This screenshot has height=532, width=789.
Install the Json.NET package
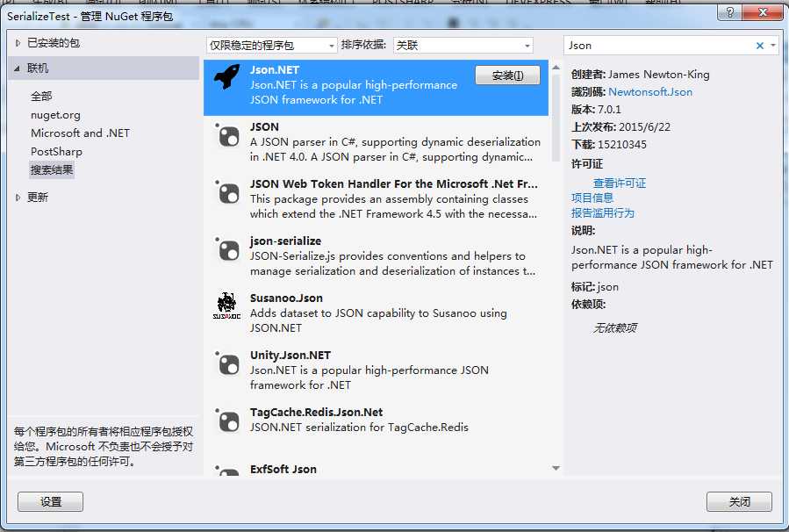point(507,75)
